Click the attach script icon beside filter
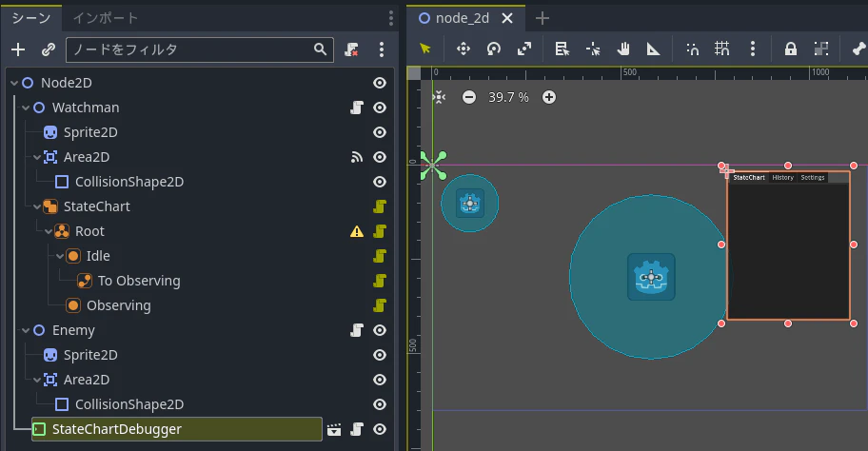This screenshot has width=868, height=451. pos(351,49)
